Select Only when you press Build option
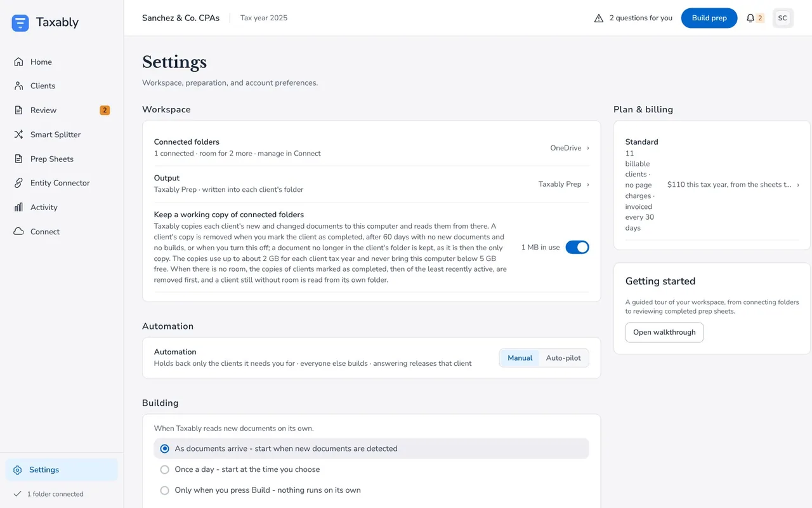812x508 pixels. tap(164, 490)
